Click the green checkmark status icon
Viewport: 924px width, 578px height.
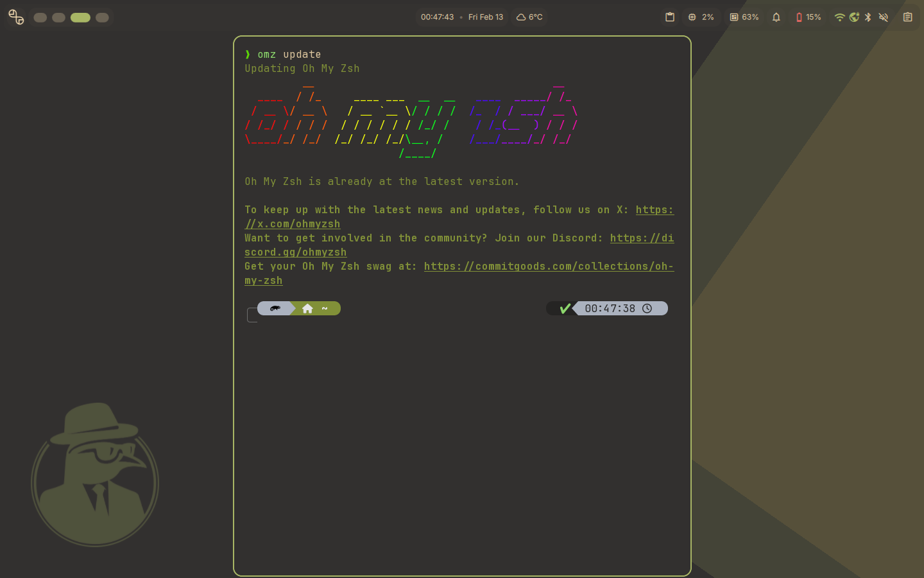(565, 308)
